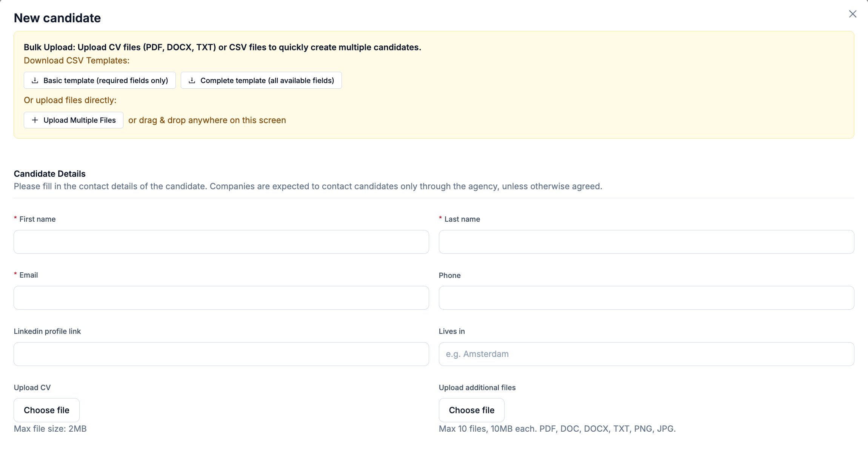Click the Phone field label

[x=450, y=275]
